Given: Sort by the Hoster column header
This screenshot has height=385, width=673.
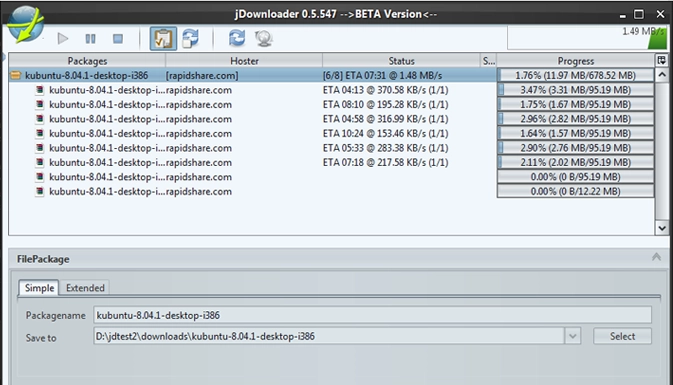Looking at the screenshot, I should [244, 61].
